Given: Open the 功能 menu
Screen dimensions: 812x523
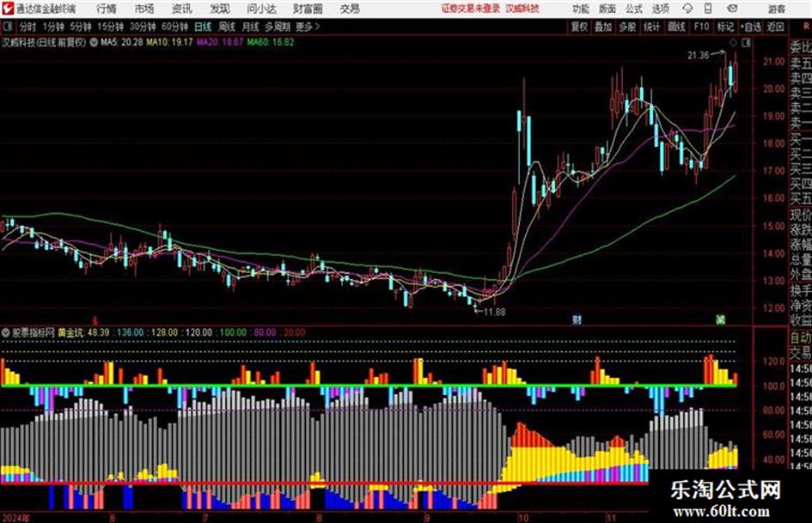Looking at the screenshot, I should click(581, 9).
